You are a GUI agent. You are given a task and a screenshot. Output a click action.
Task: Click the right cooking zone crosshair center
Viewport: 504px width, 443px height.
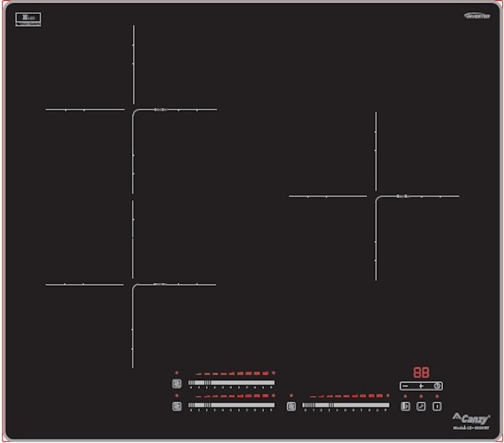point(376,197)
